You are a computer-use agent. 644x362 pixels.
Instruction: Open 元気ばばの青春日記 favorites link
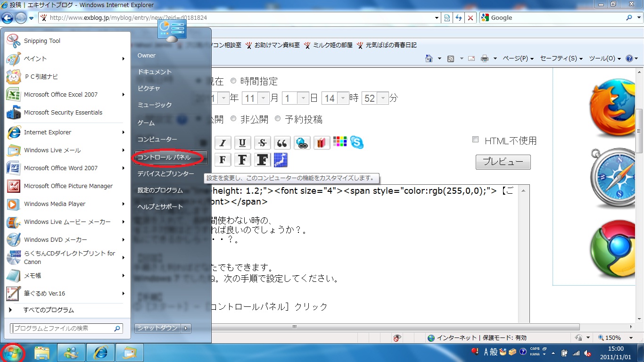[x=387, y=45]
